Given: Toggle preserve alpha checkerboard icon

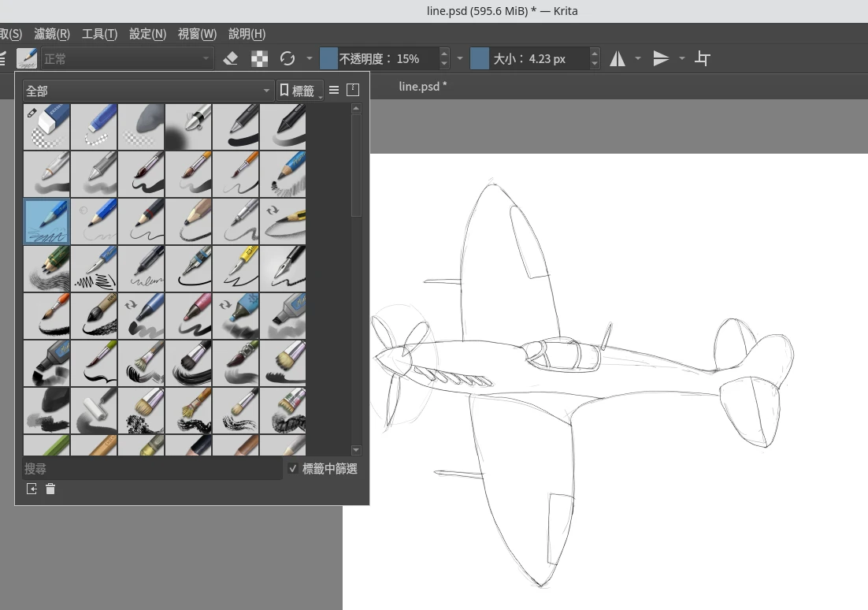Looking at the screenshot, I should click(x=259, y=58).
